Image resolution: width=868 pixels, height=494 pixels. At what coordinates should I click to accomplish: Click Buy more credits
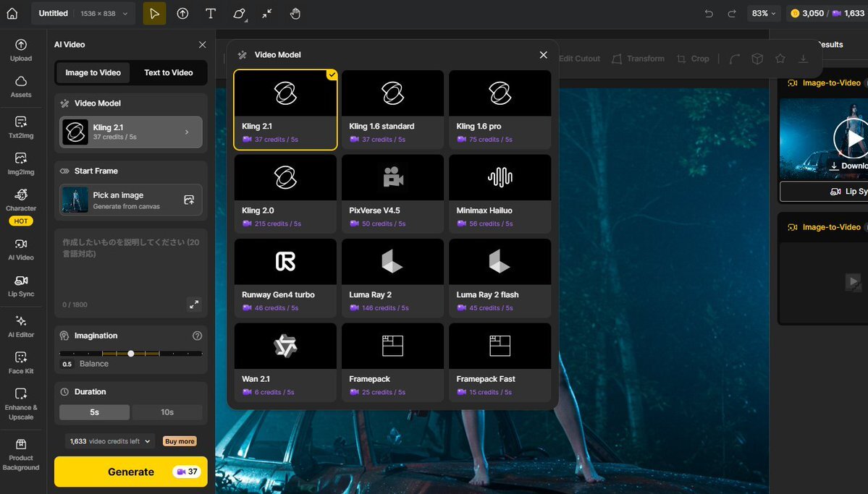pyautogui.click(x=180, y=441)
